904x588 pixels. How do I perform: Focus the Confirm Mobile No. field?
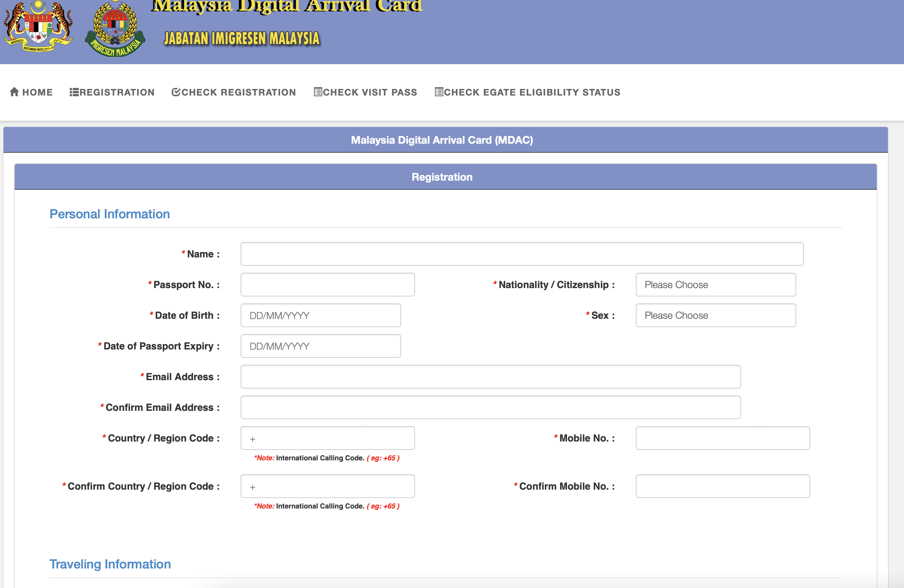point(722,486)
